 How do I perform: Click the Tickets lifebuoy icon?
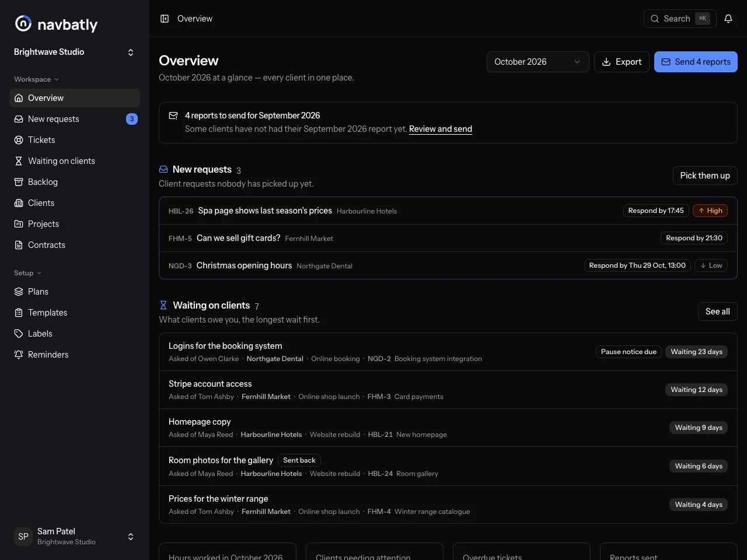(x=19, y=140)
